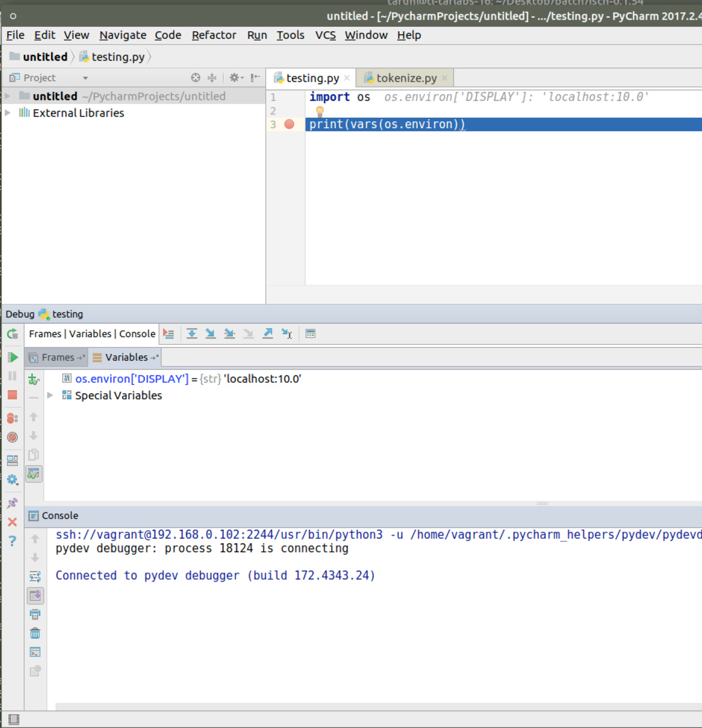Toggle showing watches in Variables view
The height and width of the screenshot is (728, 702).
(x=34, y=474)
